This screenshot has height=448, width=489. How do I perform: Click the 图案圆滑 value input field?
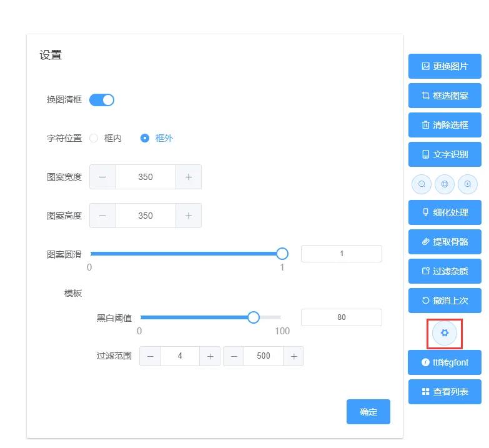(341, 254)
